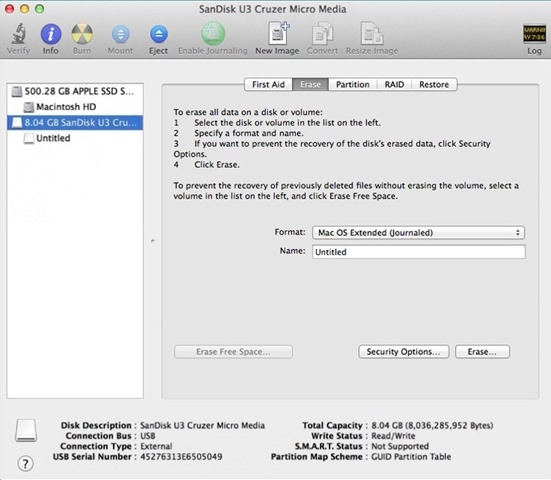Open Security Options dialog

click(403, 352)
